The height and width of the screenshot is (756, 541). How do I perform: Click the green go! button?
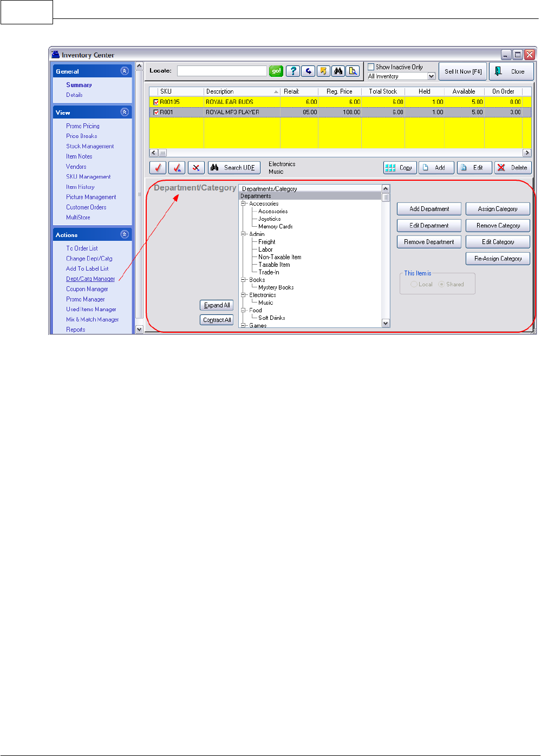pos(276,71)
